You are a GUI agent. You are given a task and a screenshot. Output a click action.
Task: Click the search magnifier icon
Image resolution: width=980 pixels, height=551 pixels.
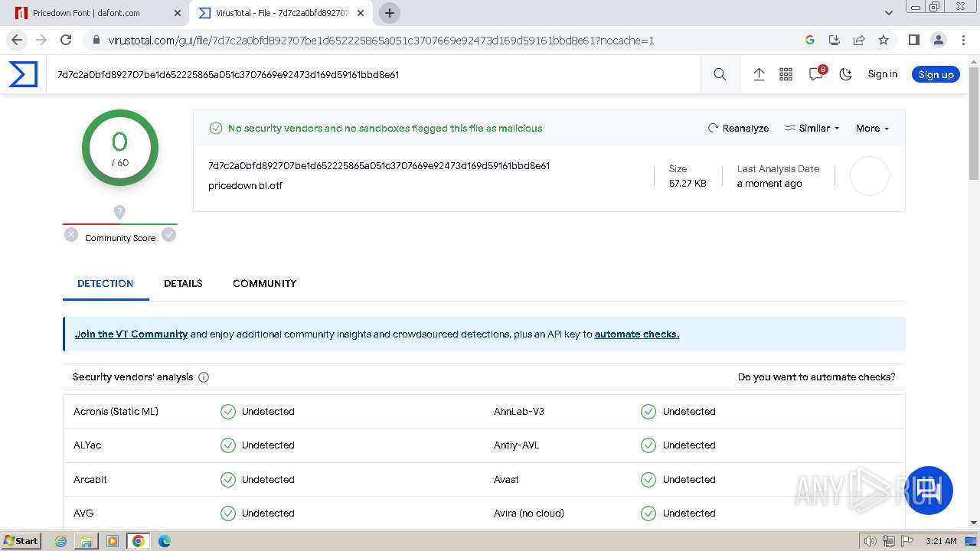coord(720,74)
